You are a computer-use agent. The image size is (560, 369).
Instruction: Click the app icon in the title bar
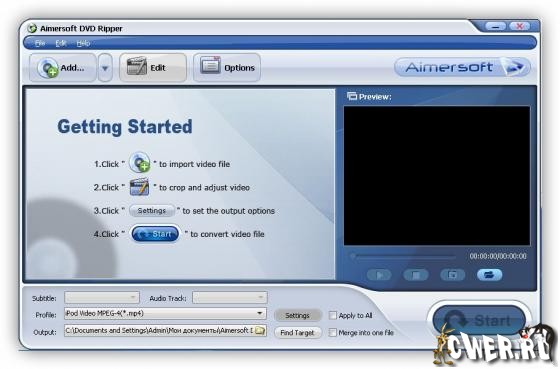(32, 28)
